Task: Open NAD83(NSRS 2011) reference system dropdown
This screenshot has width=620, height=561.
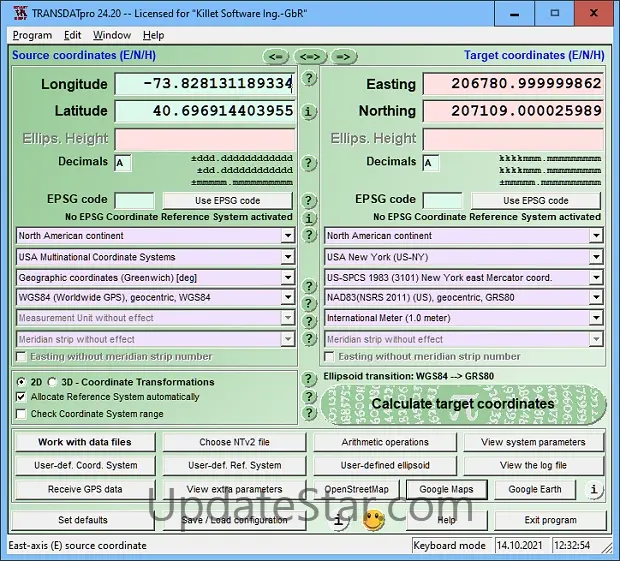Action: coord(596,298)
